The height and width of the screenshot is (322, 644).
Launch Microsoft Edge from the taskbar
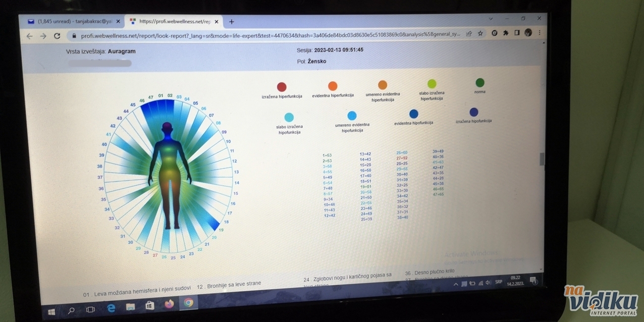(111, 308)
